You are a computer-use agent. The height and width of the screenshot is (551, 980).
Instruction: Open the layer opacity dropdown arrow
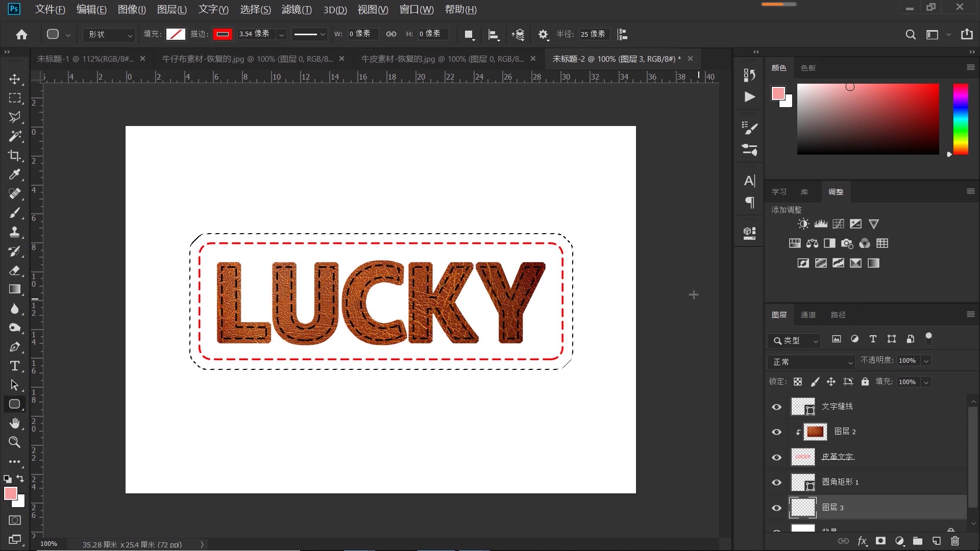click(926, 361)
